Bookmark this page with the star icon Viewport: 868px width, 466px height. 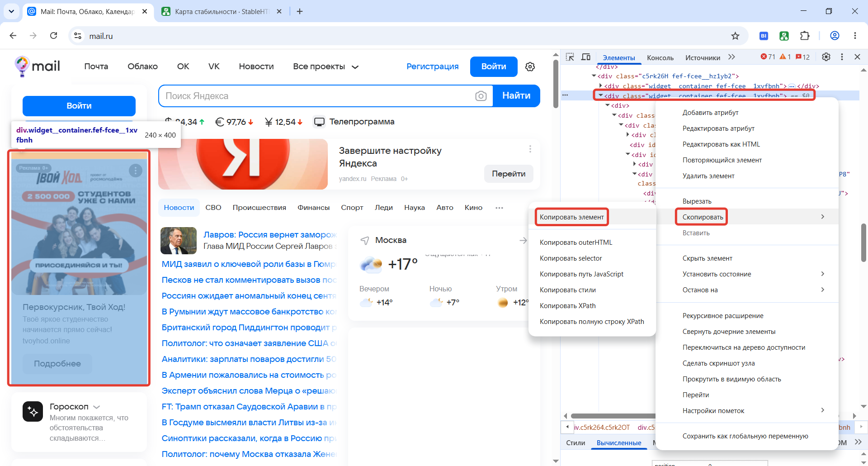tap(736, 36)
